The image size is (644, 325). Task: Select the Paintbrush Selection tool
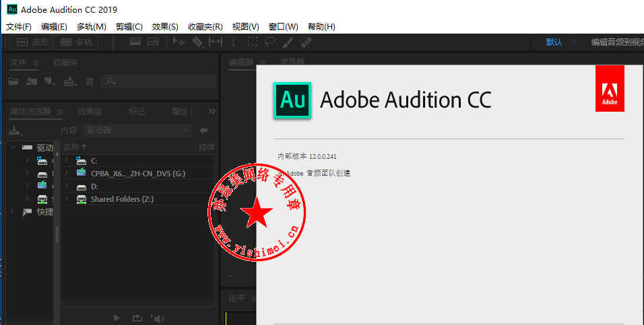coord(288,42)
